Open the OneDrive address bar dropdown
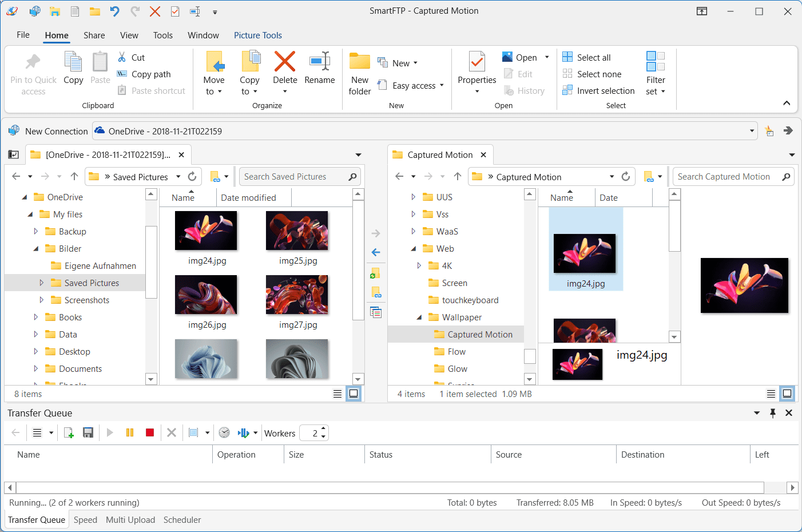This screenshot has width=802, height=532. point(752,131)
